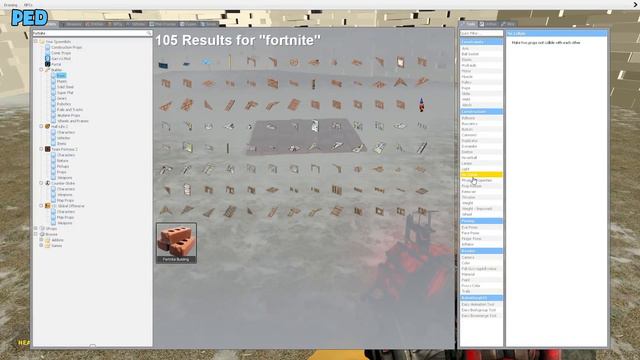This screenshot has width=640, height=360.
Task: Select the Weld tool
Action: point(481,99)
